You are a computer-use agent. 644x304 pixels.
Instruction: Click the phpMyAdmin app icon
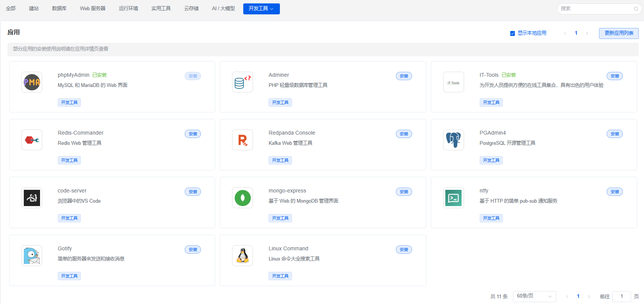point(32,82)
